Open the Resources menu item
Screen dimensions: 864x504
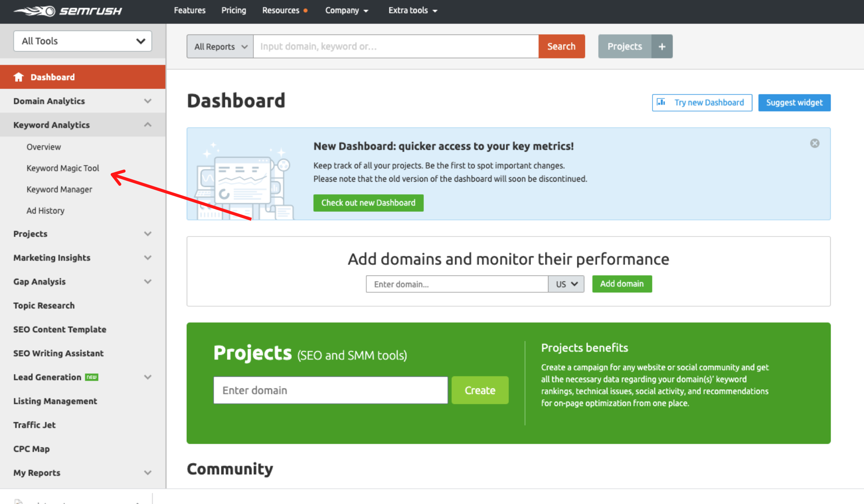coord(281,10)
